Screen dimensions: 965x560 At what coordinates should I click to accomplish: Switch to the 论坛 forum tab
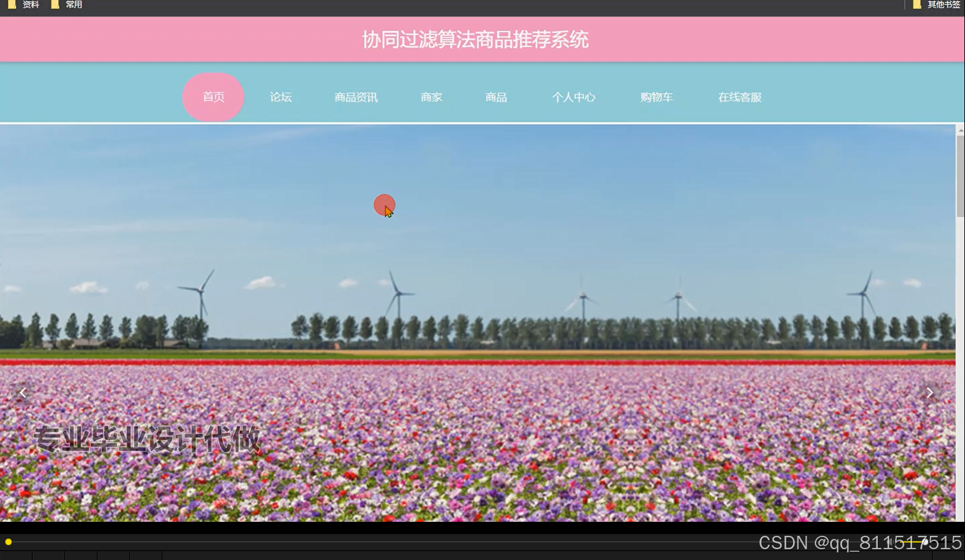(x=281, y=97)
